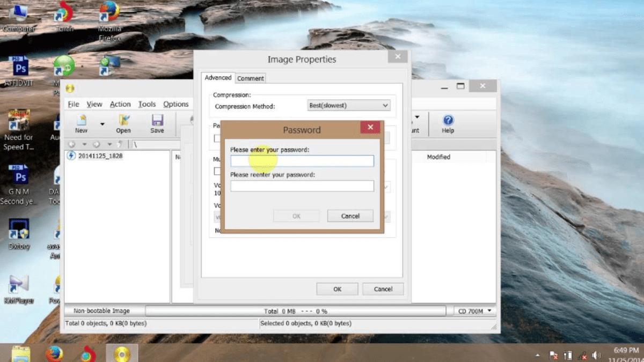Confirm the password with OK
Screen dimensions: 644x362
296,216
